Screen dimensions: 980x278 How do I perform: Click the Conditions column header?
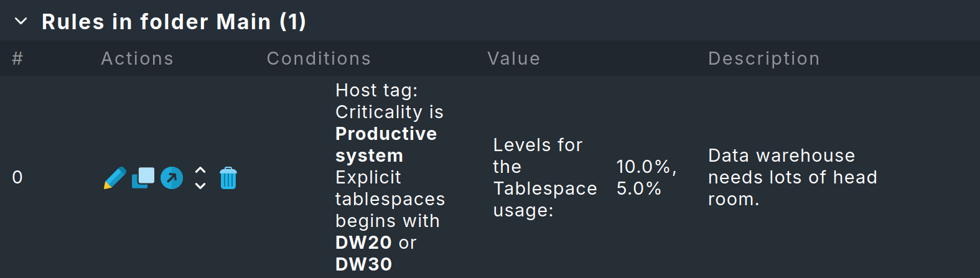pos(319,58)
